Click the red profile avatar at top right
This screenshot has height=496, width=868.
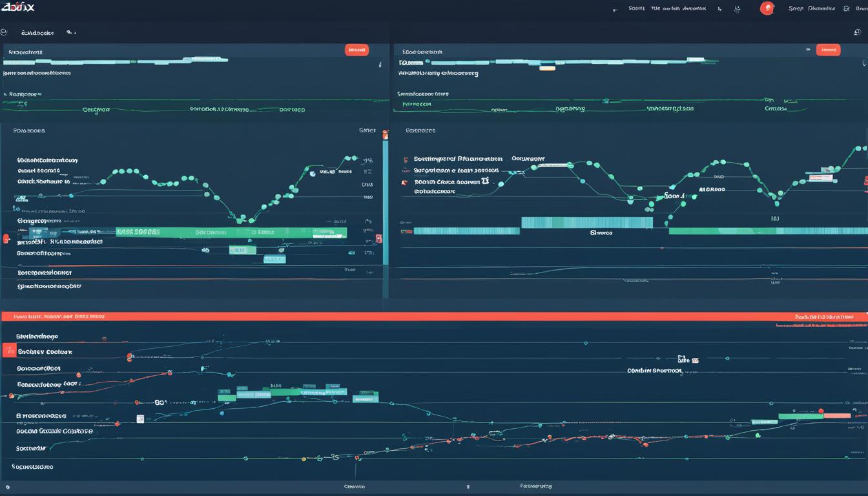767,8
